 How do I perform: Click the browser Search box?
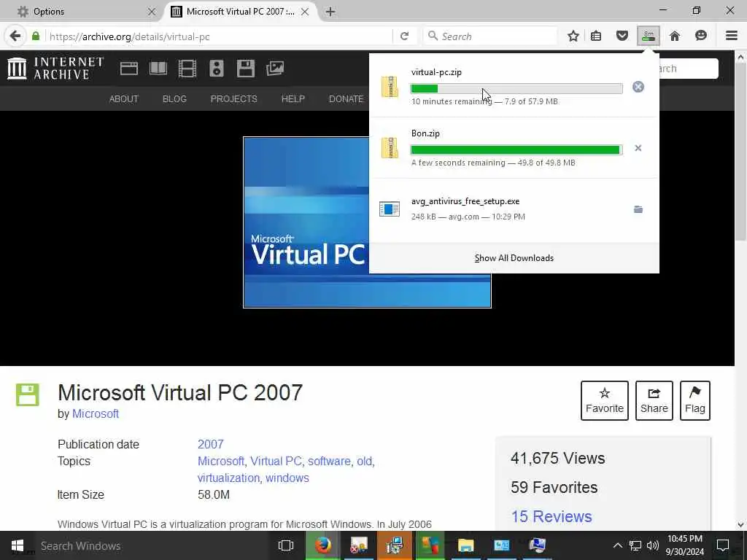(x=491, y=36)
